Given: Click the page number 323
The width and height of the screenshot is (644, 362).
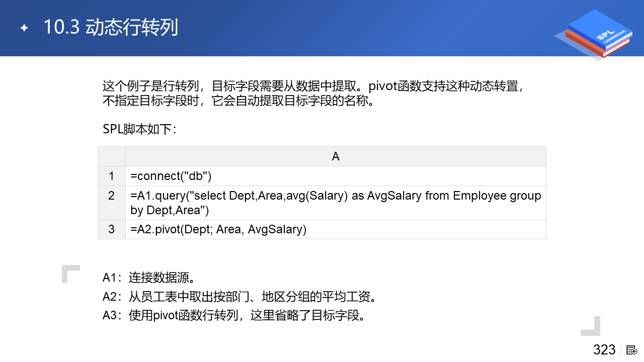Looking at the screenshot, I should (604, 350).
